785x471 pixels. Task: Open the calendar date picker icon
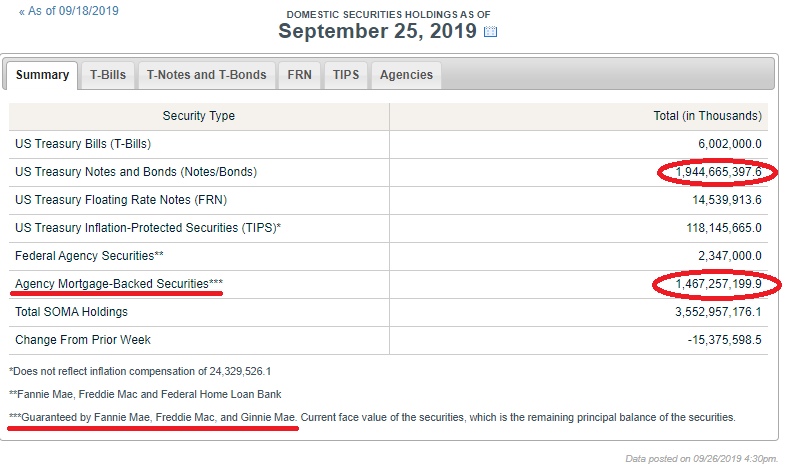pos(490,32)
